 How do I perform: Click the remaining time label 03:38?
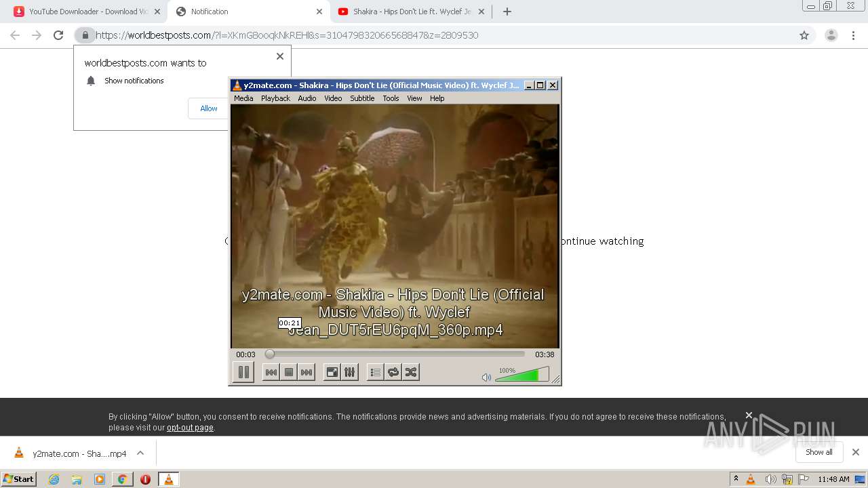[x=545, y=354]
